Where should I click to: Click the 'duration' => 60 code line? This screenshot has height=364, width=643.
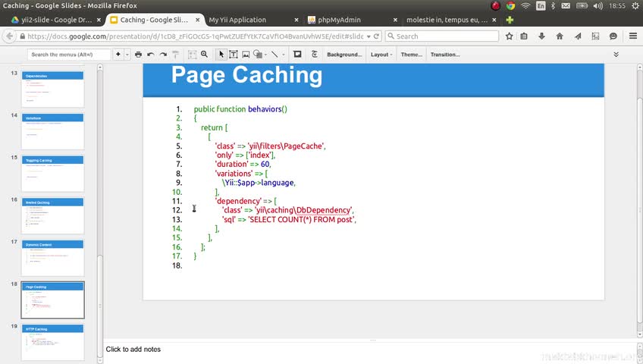coord(243,164)
